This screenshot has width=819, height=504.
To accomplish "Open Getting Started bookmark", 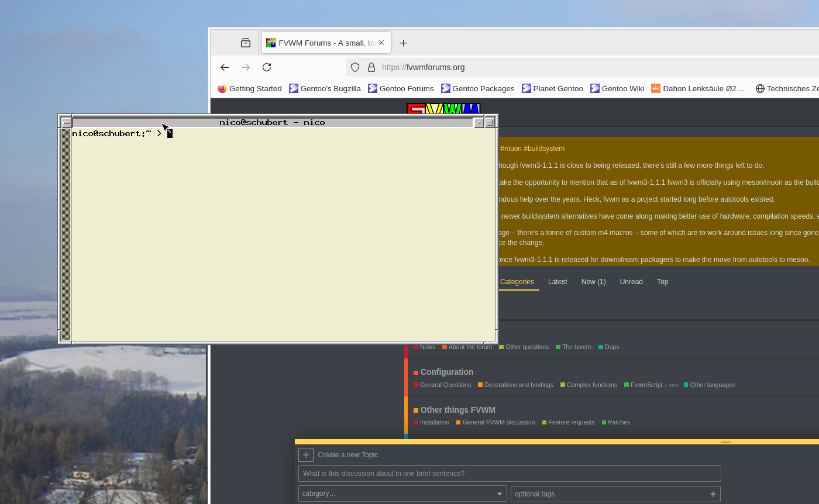I will (250, 88).
